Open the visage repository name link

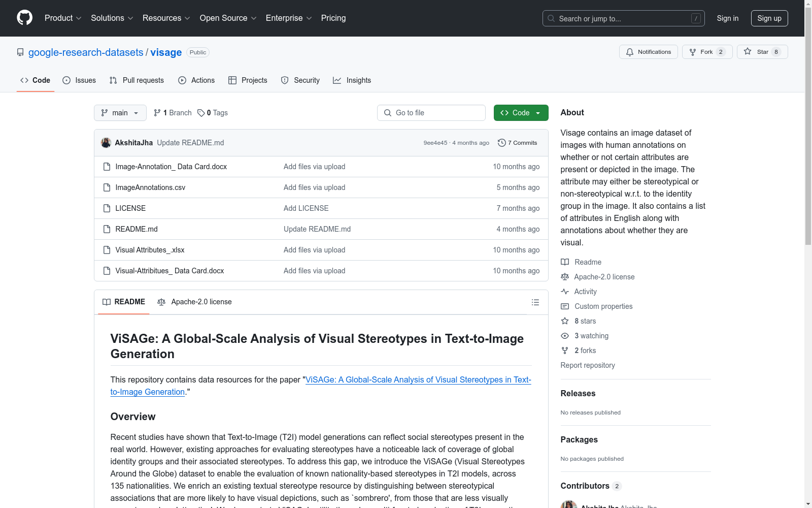tap(166, 52)
